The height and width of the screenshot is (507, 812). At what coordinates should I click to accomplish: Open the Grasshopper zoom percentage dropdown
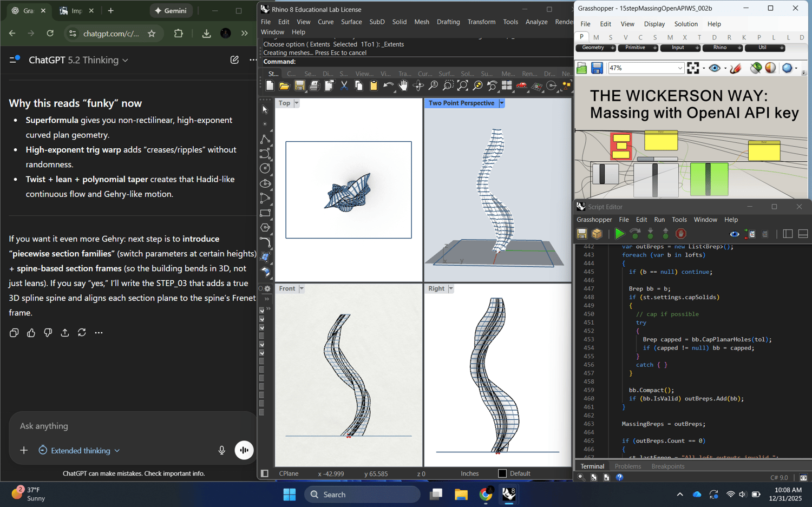[x=680, y=68]
